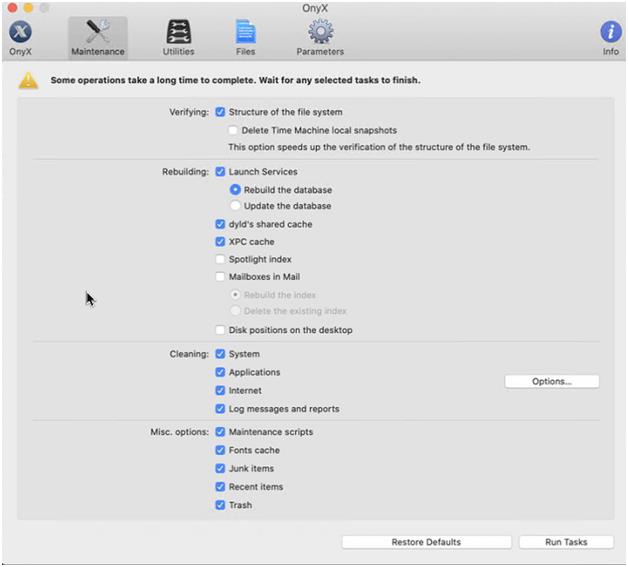Toggle Recent items checkbox
Image resolution: width=628 pixels, height=567 pixels.
tap(220, 487)
